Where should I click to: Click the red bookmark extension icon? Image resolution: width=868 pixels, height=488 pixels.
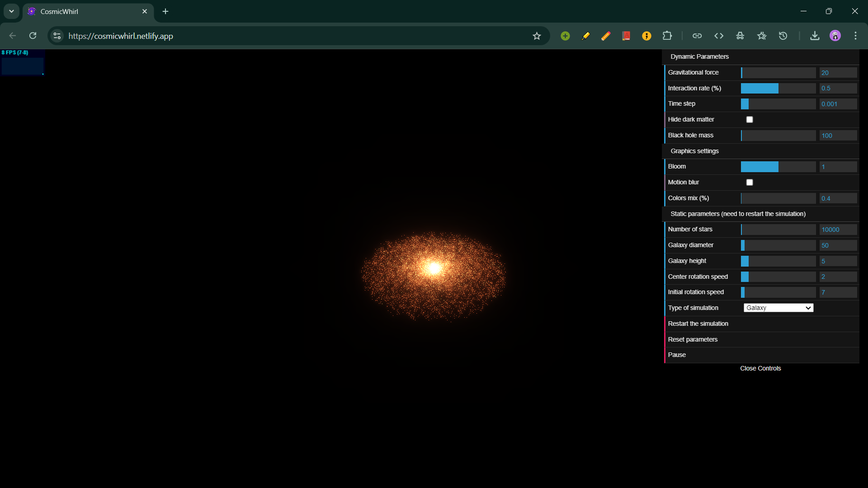pos(626,36)
